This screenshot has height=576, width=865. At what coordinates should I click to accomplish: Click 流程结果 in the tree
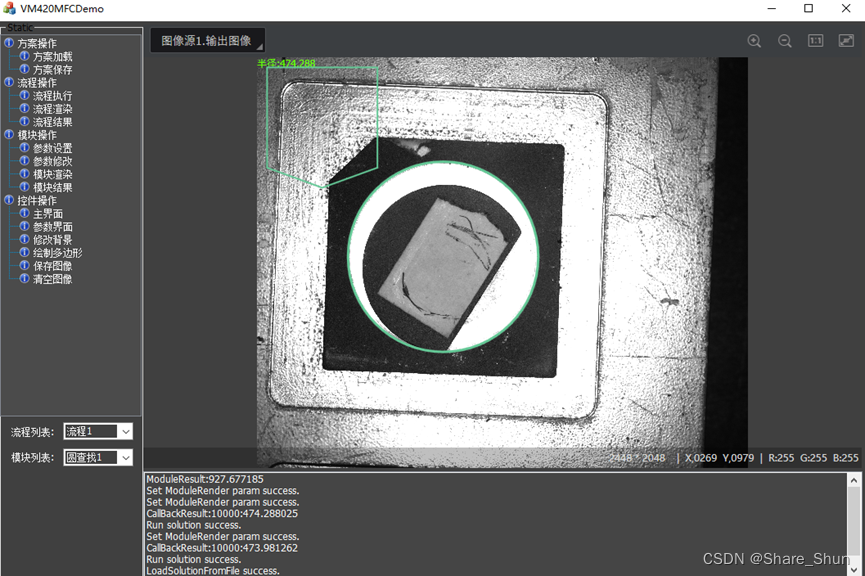coord(52,122)
